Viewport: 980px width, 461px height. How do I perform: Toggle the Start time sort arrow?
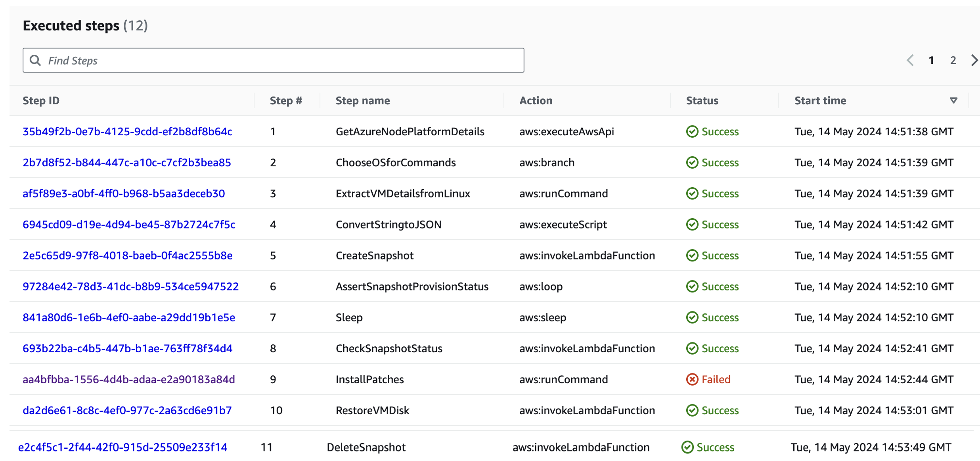coord(953,100)
